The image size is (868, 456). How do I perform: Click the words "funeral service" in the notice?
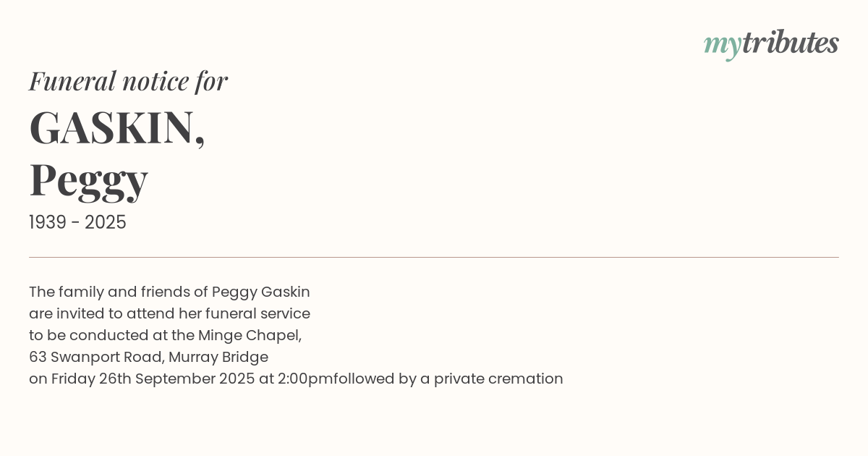[258, 313]
